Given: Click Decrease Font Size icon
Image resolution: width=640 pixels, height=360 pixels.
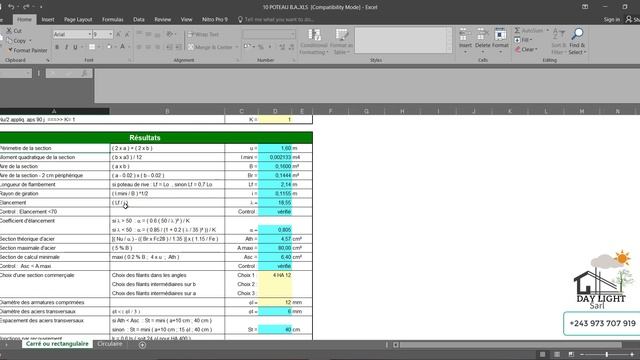Looking at the screenshot, I should click(x=127, y=35).
